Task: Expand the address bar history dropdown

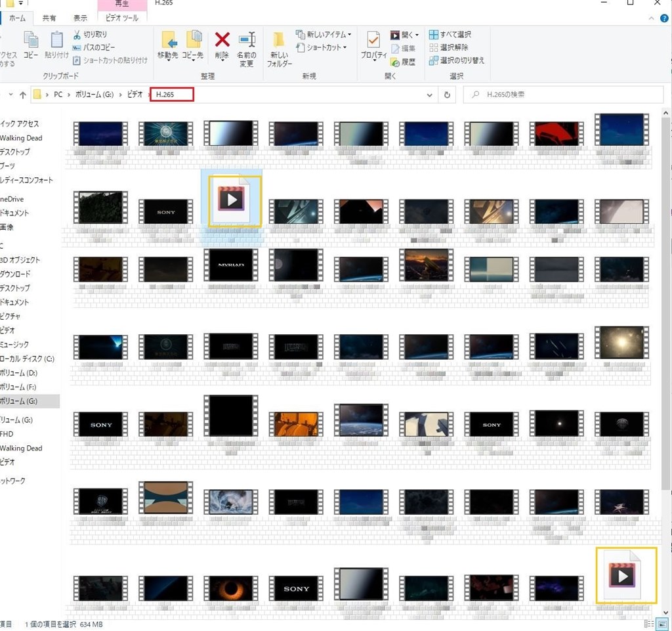Action: point(429,95)
